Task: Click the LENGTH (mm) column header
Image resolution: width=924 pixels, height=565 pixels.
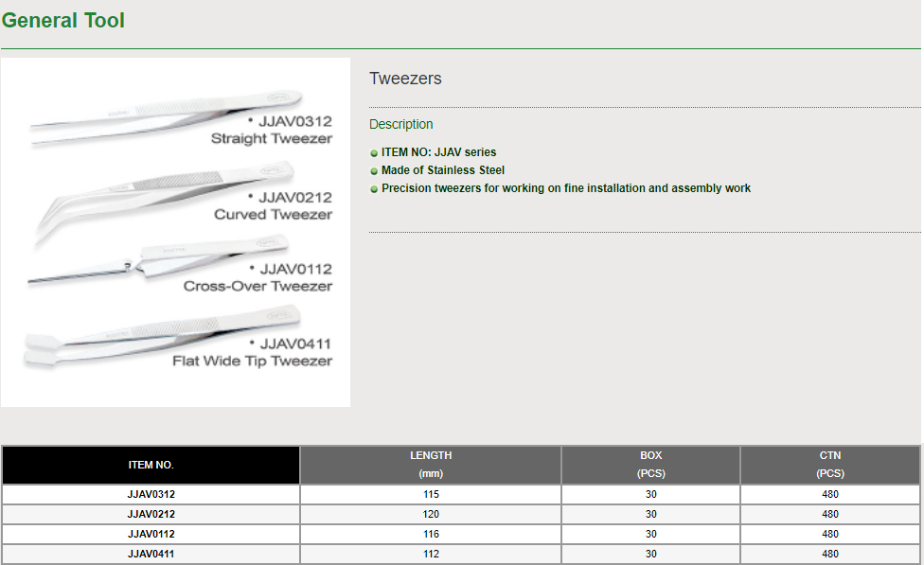Action: (x=431, y=465)
